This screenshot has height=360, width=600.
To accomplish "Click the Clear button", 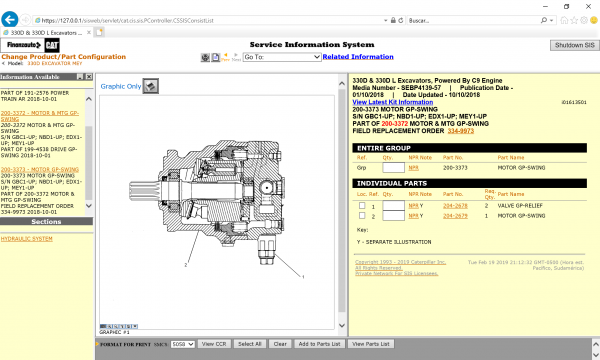I will pos(280,344).
